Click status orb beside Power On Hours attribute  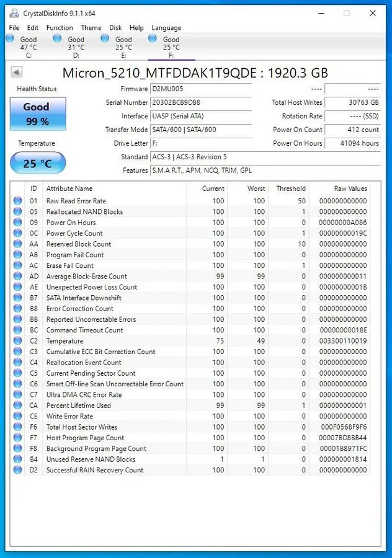coord(17,223)
